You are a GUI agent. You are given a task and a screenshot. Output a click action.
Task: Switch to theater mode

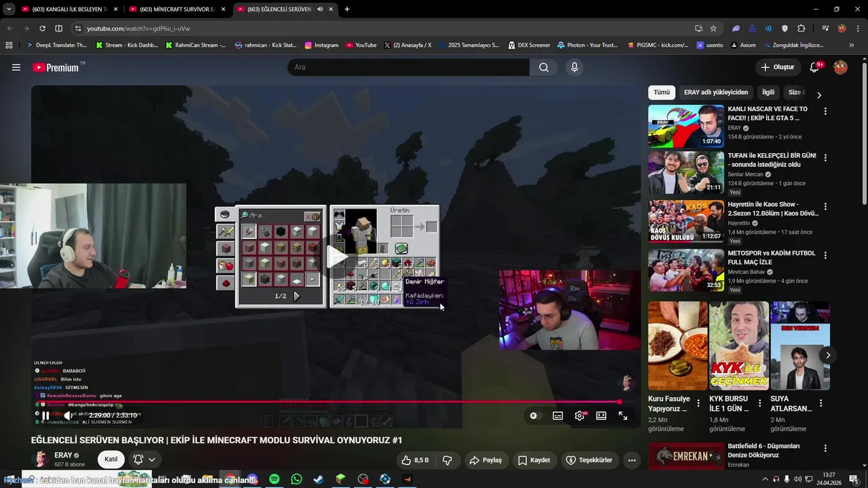pyautogui.click(x=601, y=416)
